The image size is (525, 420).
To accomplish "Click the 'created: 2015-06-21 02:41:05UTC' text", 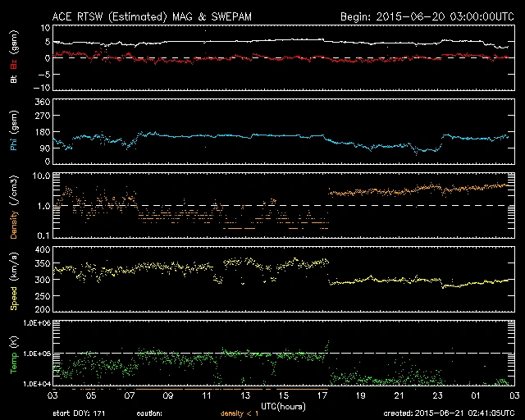I will pos(449,413).
